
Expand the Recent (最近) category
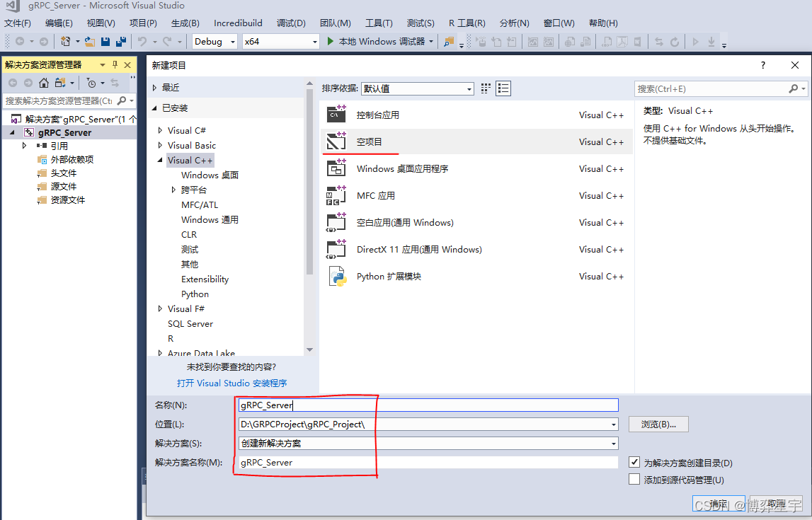point(154,88)
